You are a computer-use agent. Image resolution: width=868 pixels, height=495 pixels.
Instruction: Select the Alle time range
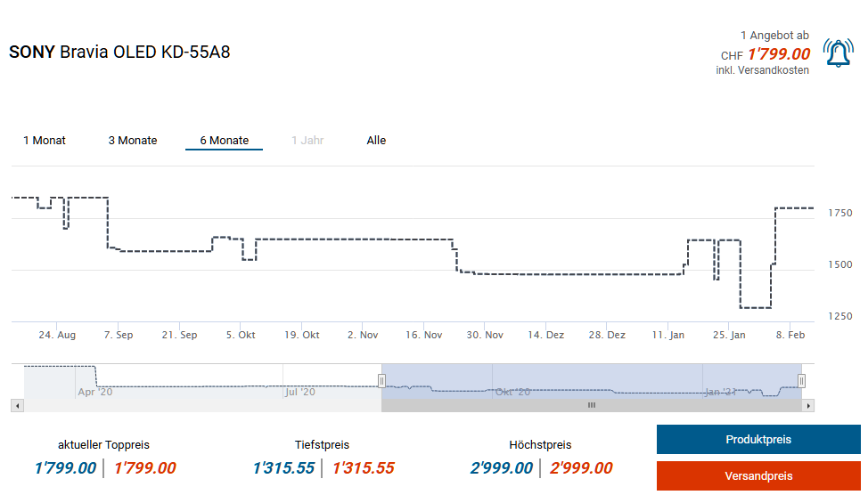click(376, 141)
